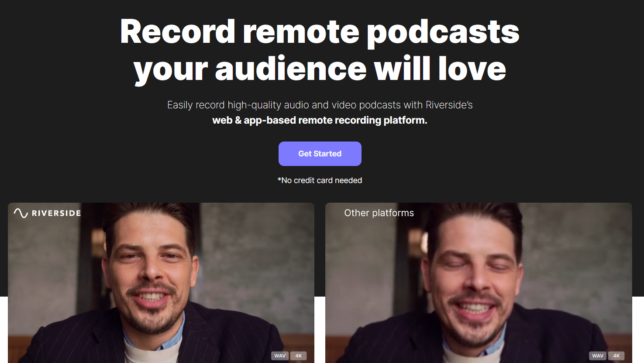Click "your audience will love" headline line
Screen dimensions: 644x363
(320, 69)
